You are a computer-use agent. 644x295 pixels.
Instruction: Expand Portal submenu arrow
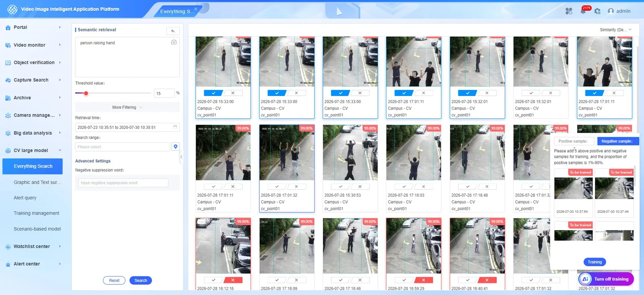click(x=60, y=27)
